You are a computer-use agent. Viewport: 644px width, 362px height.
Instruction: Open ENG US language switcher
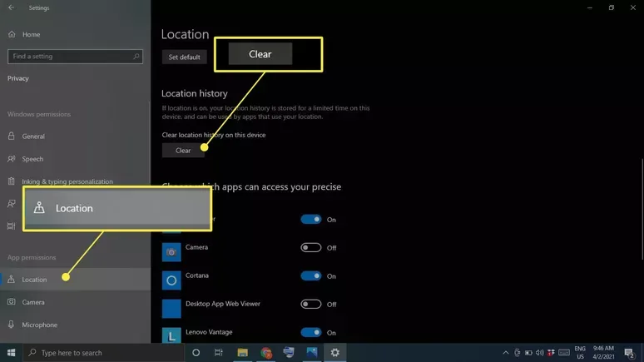tap(580, 353)
